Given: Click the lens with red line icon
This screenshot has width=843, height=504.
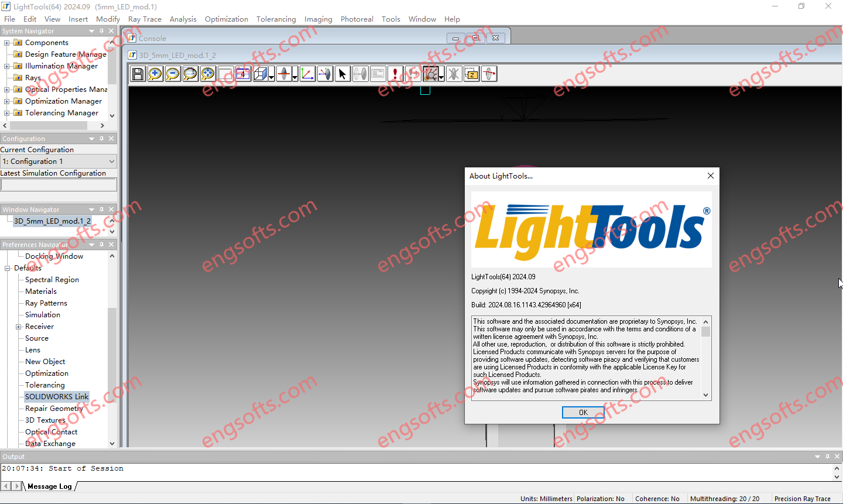Looking at the screenshot, I should [x=284, y=74].
